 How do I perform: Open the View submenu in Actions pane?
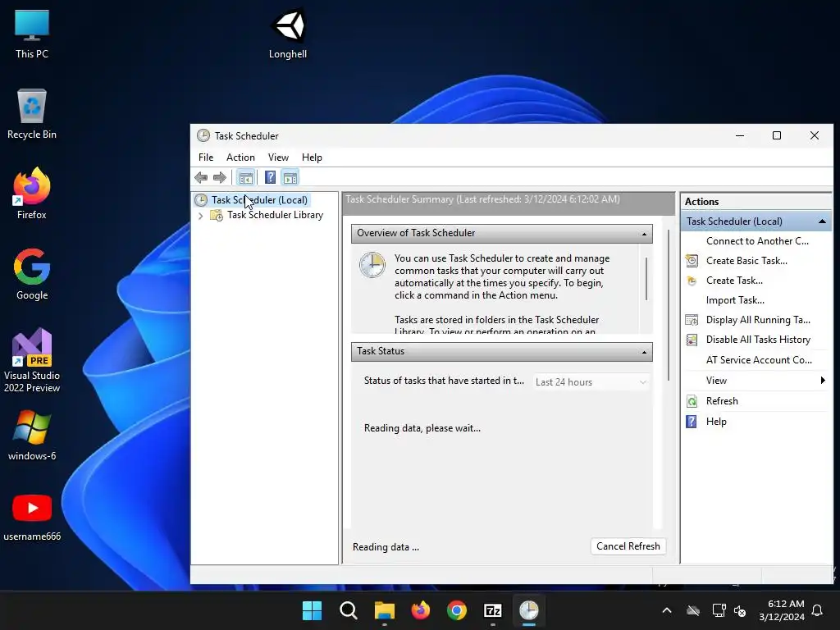click(x=756, y=381)
